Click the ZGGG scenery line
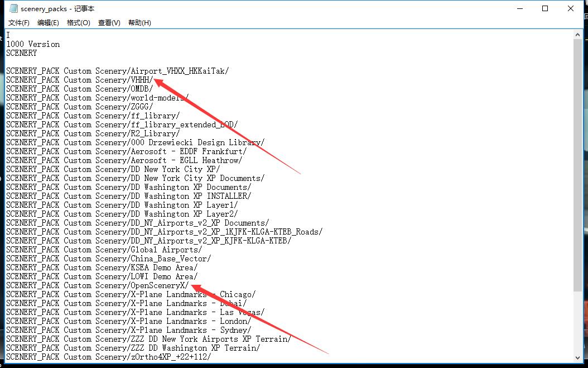588x368 pixels. (x=80, y=107)
